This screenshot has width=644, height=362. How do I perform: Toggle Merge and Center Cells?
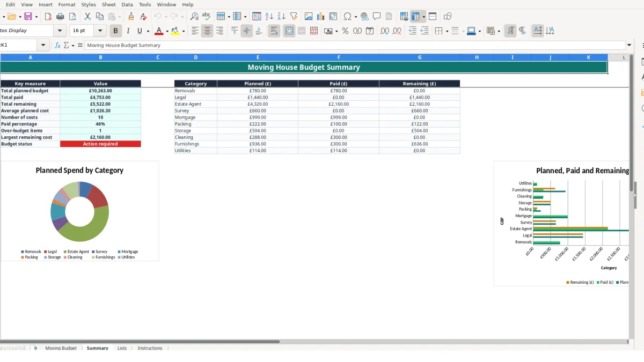pos(289,31)
